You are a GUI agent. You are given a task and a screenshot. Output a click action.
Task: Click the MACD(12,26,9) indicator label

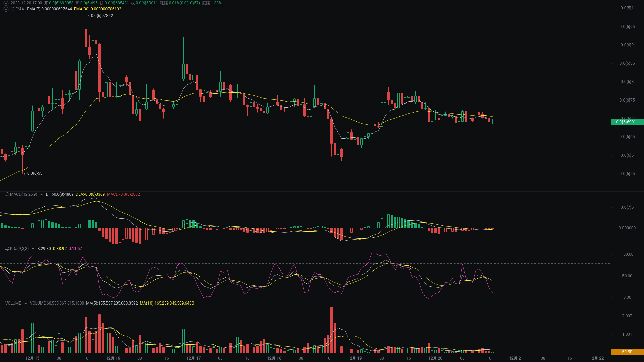point(24,194)
